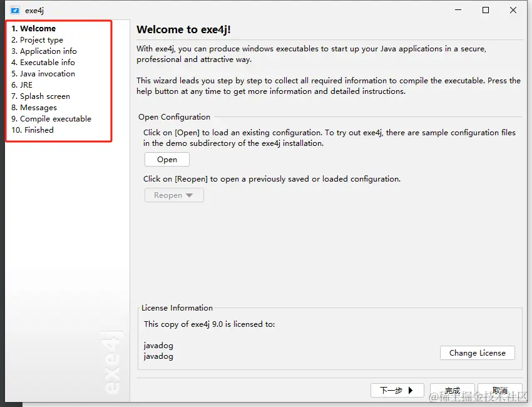Go to the Splash screen step
The image size is (532, 407).
[x=41, y=96]
